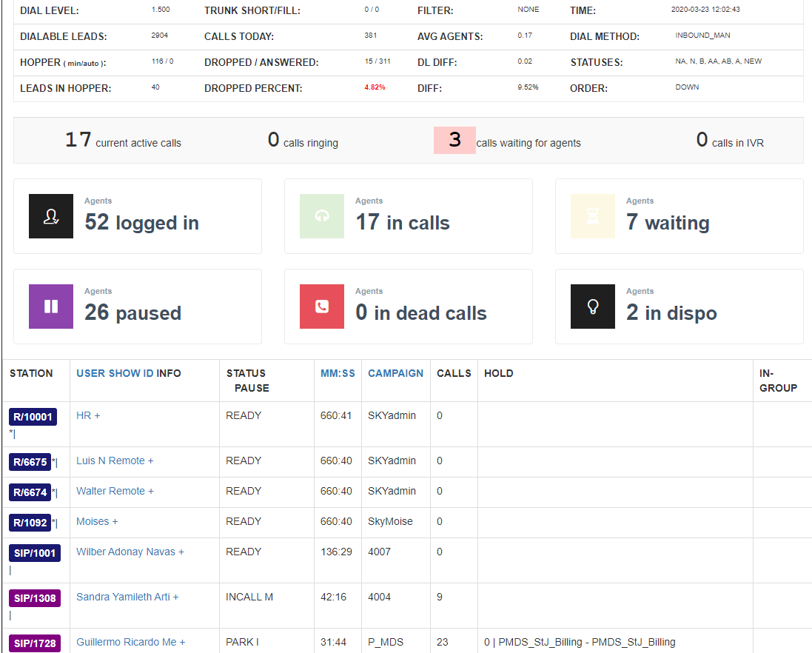
Task: Click the 1.500 dial level value
Action: coord(161,10)
